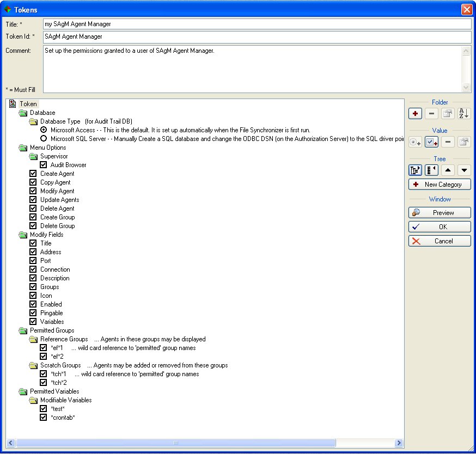
Task: Click the add checkbox value icon
Action: tap(431, 142)
